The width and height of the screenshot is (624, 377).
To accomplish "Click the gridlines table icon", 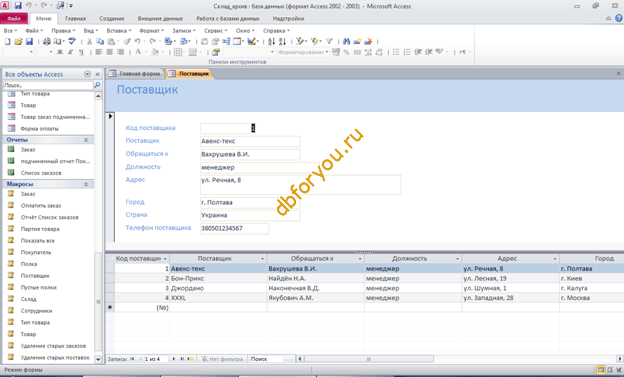I will click(x=178, y=52).
